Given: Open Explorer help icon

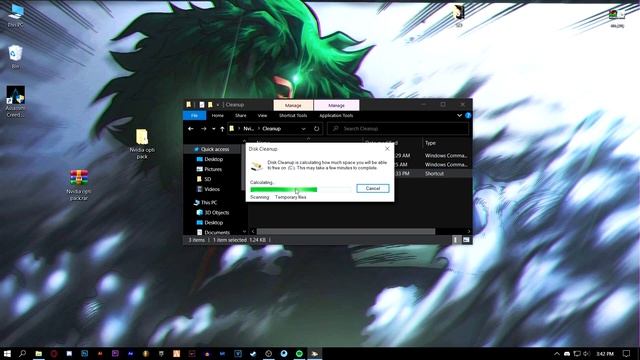Looking at the screenshot, I should click(x=468, y=116).
